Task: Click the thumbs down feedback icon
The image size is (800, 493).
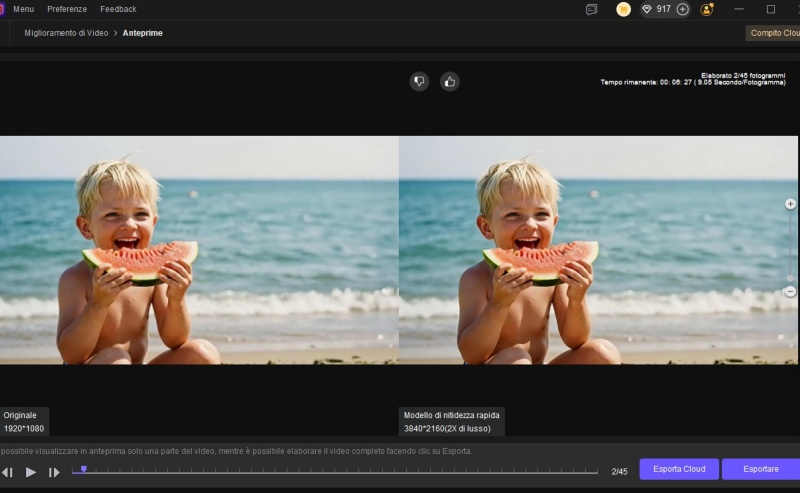Action: tap(419, 82)
